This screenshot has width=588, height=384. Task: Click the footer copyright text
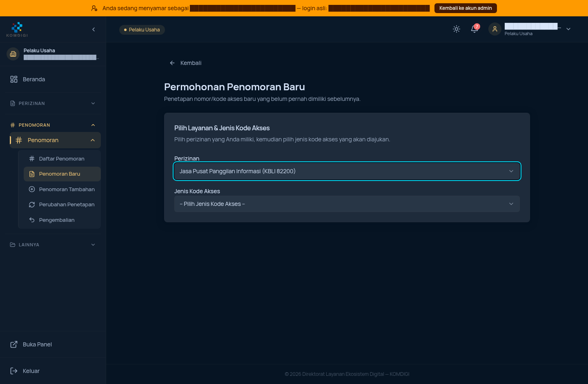pyautogui.click(x=347, y=374)
